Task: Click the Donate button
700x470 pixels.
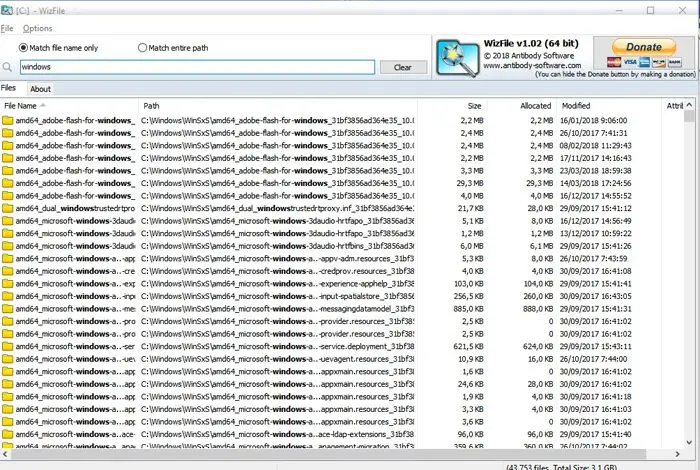Action: pos(644,47)
